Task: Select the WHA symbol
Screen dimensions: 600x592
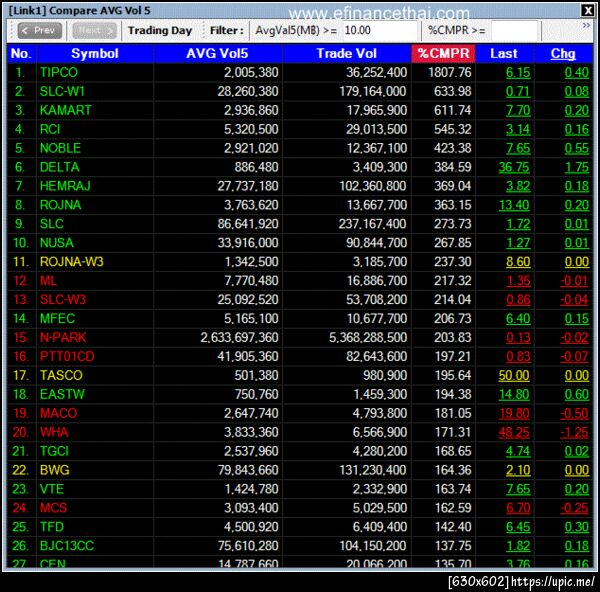Action: tap(54, 432)
